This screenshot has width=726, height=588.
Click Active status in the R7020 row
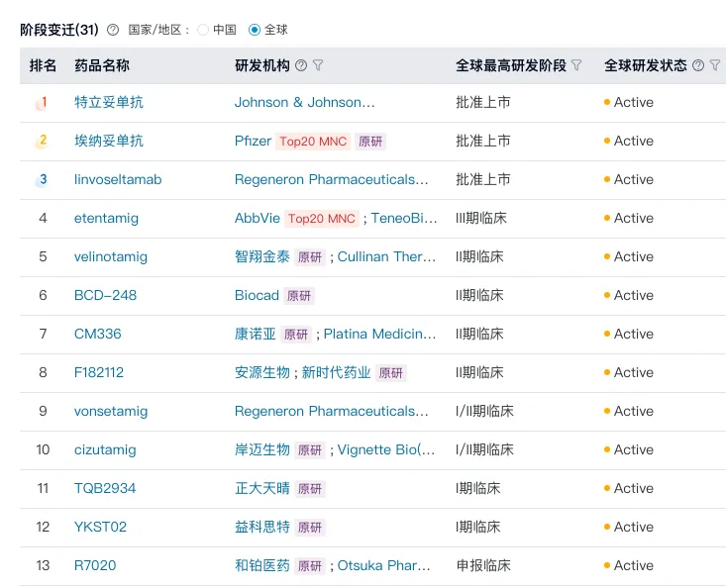[633, 565]
